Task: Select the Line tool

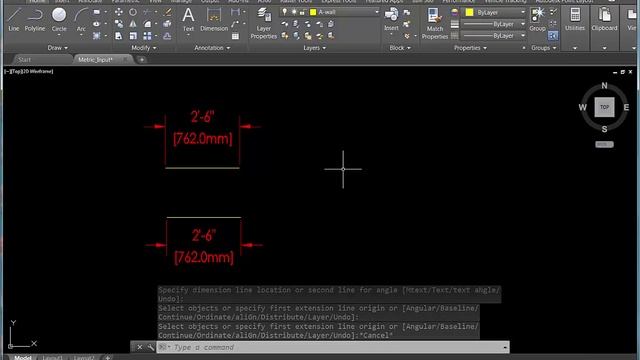Action: (x=13, y=20)
